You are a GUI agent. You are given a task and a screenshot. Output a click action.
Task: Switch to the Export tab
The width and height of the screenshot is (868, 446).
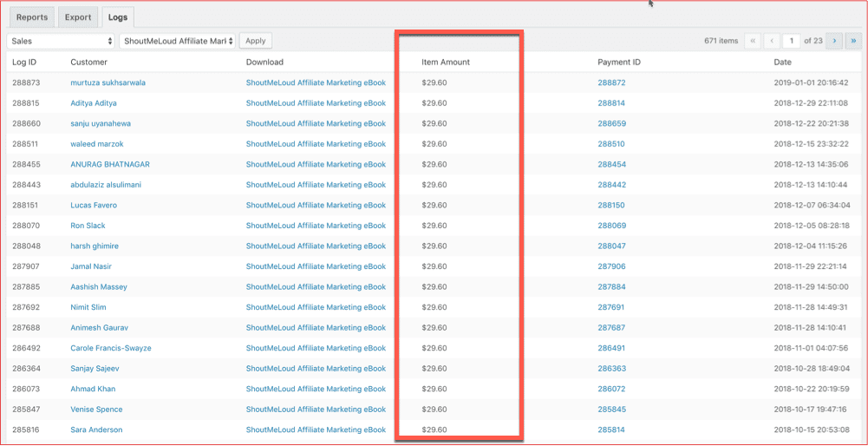[x=78, y=17]
